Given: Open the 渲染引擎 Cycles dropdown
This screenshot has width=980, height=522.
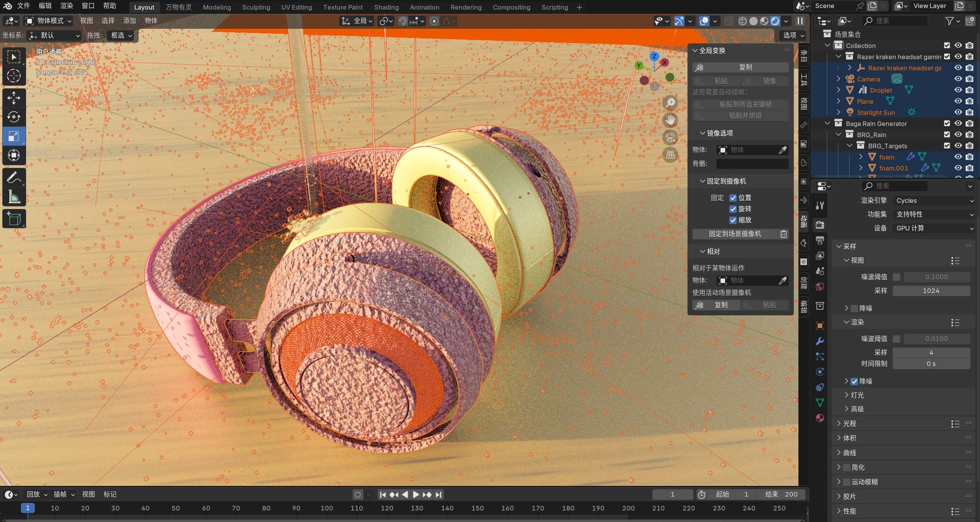Looking at the screenshot, I should pyautogui.click(x=934, y=201).
